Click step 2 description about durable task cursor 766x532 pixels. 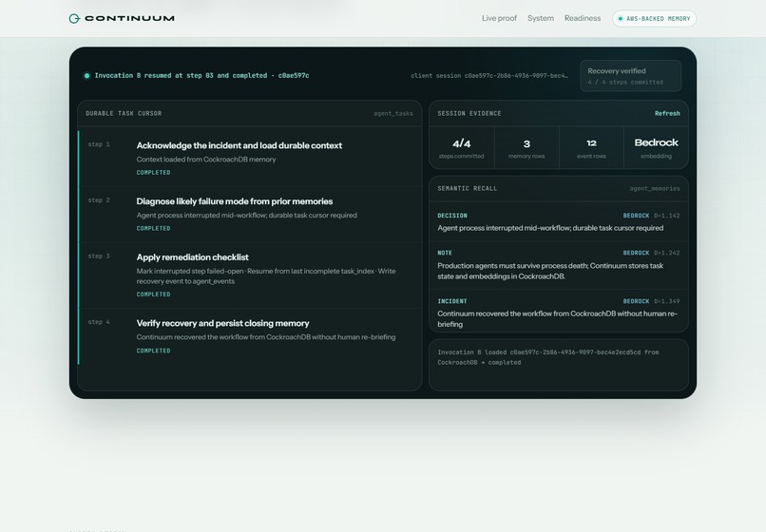point(247,216)
